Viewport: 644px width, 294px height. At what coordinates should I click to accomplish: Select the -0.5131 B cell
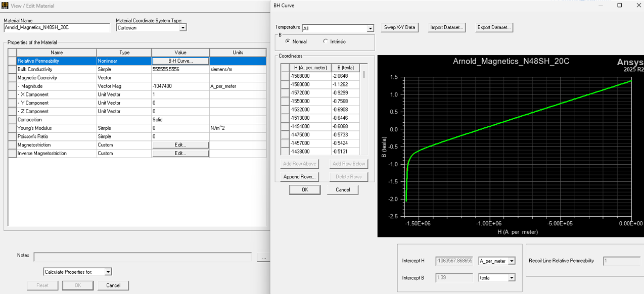346,152
